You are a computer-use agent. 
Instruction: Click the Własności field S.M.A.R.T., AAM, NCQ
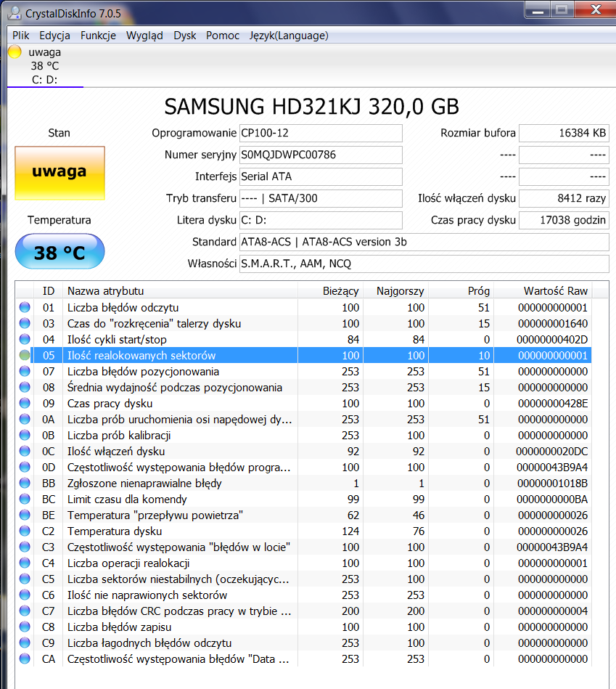[x=424, y=264]
